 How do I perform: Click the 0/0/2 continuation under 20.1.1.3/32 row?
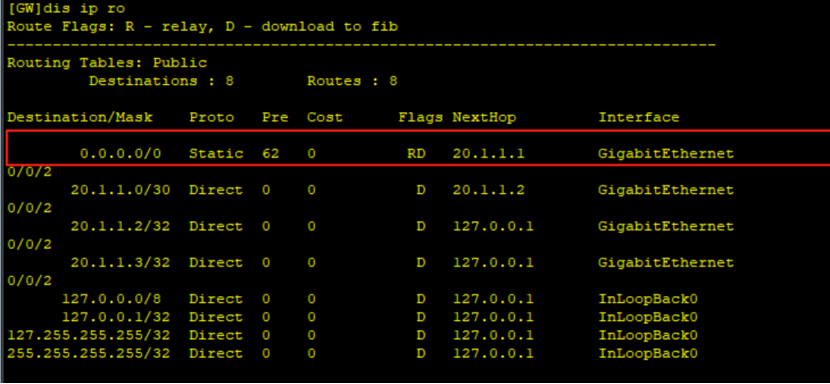(x=30, y=281)
